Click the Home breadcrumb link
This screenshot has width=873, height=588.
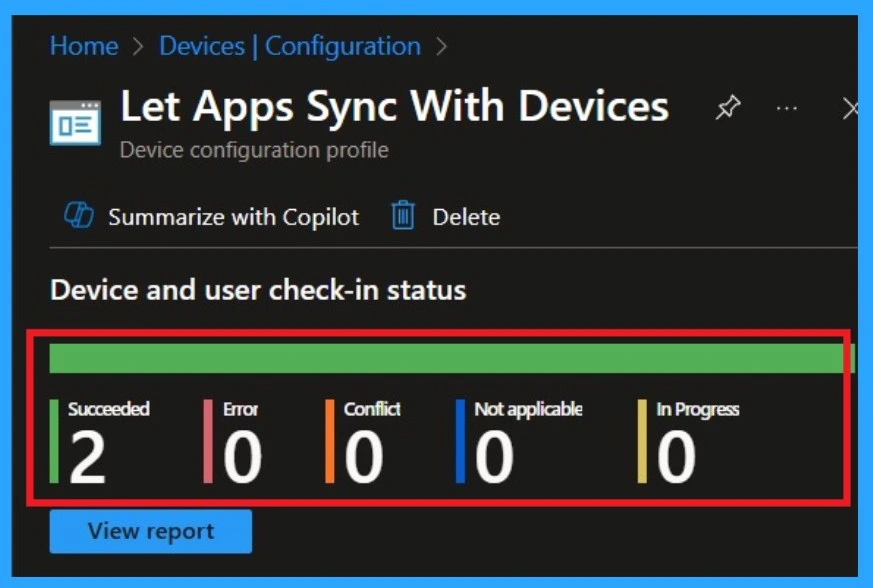point(84,46)
